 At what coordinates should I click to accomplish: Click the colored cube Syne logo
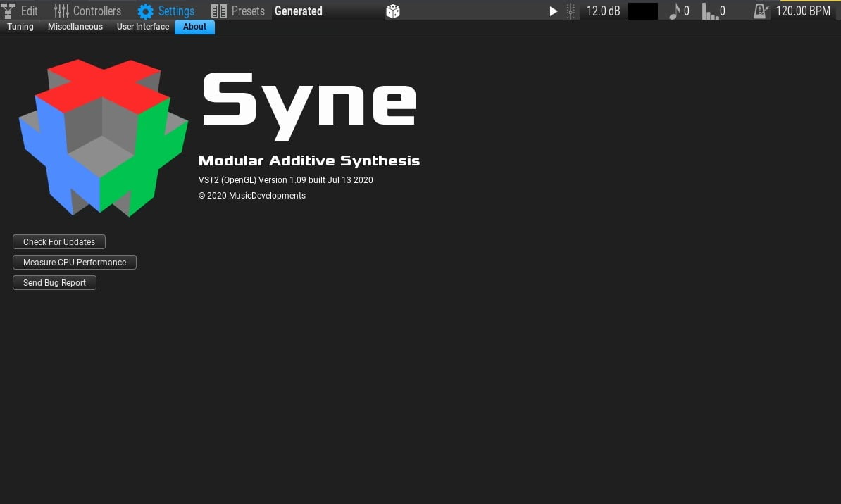[103, 138]
